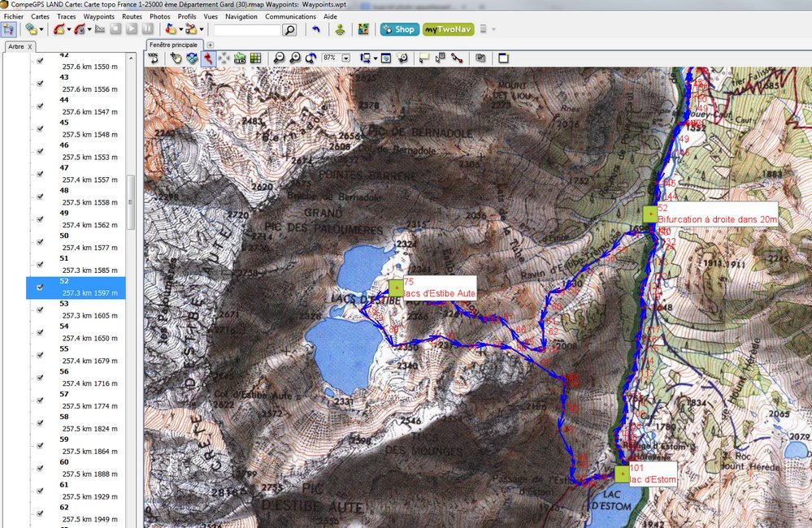
Task: Open the open-track dropdown arrow
Action: tap(69, 29)
